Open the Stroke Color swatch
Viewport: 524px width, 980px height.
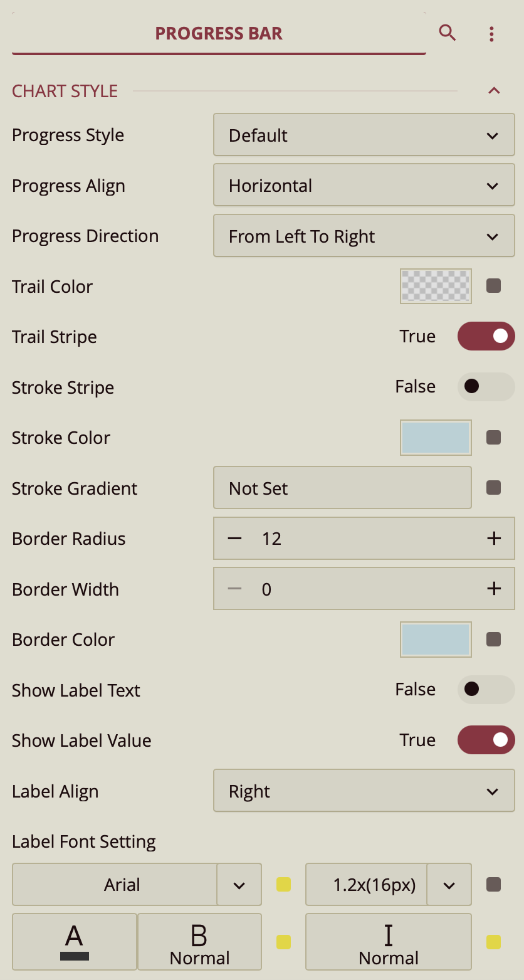436,438
